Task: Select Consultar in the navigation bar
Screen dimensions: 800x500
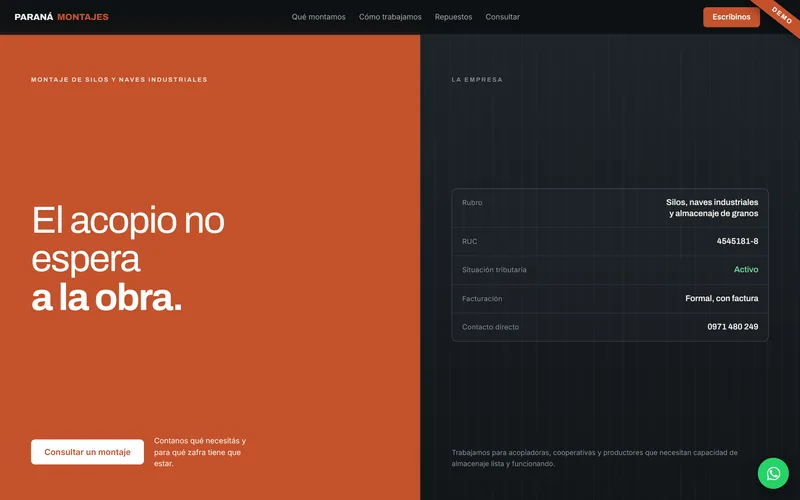Action: pos(502,17)
